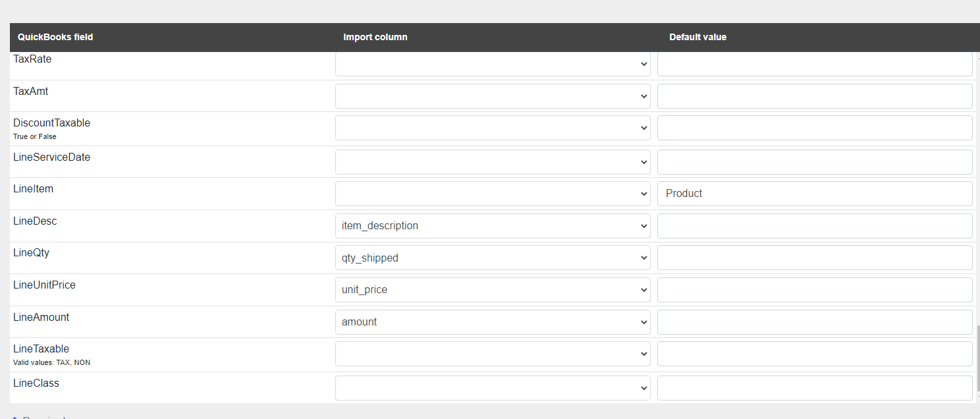The height and width of the screenshot is (419, 980).
Task: Edit the LineItem default value 'Product'
Action: [x=815, y=194]
